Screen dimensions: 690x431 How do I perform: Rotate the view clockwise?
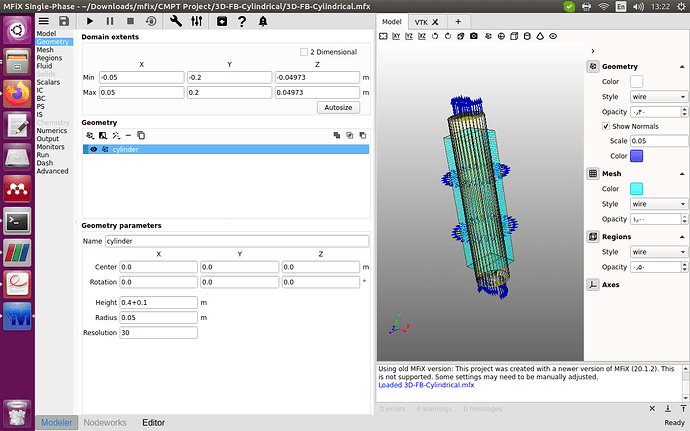click(x=448, y=36)
